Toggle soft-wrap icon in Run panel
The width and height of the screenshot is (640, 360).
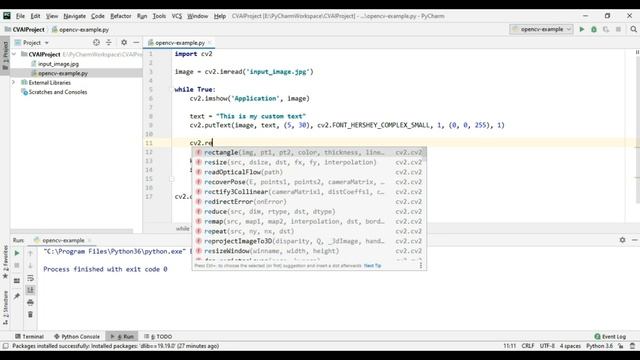(x=30, y=278)
